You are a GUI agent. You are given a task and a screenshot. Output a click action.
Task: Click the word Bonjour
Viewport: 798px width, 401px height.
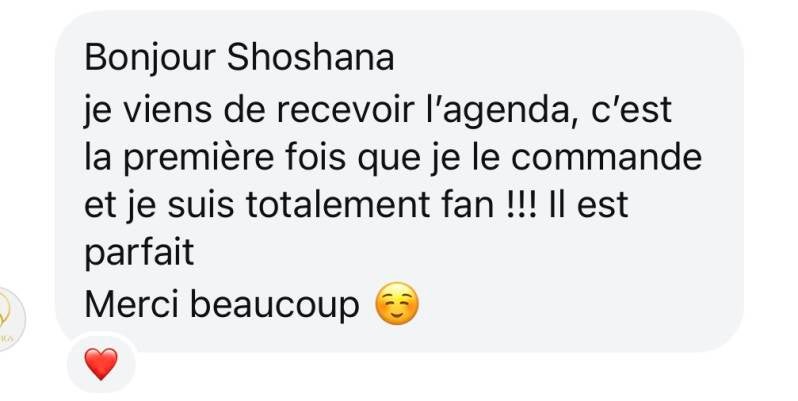point(150,60)
